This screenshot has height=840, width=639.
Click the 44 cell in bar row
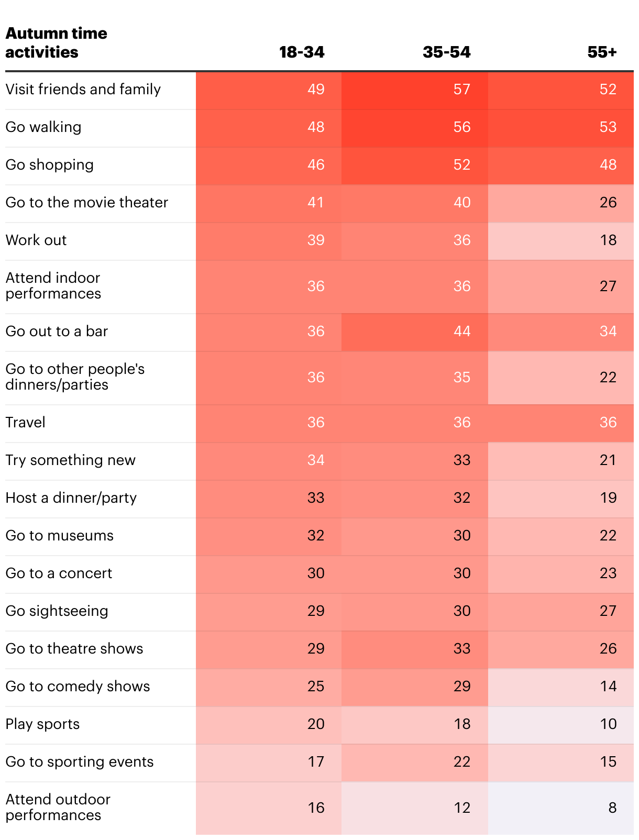[x=462, y=331]
